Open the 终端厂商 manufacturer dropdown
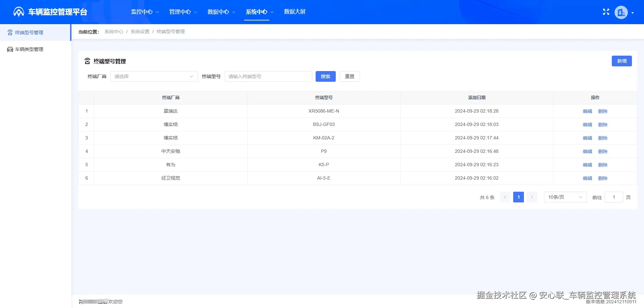 point(154,76)
